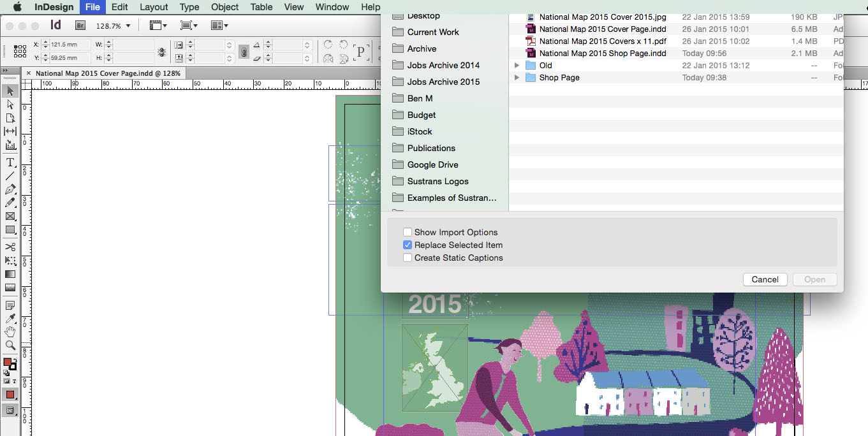Screen dimensions: 868x436
Task: Select the Scissors tool
Action: (x=10, y=247)
